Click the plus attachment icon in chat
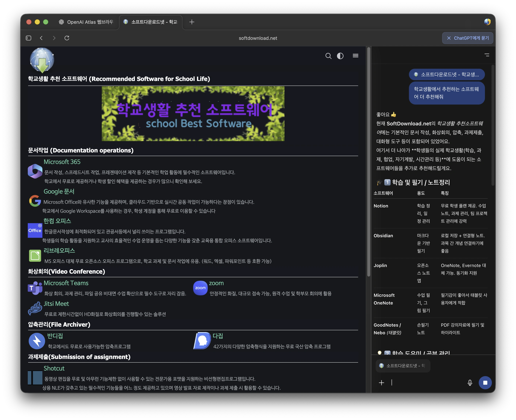Screen dimensions: 516x420 (x=382, y=383)
